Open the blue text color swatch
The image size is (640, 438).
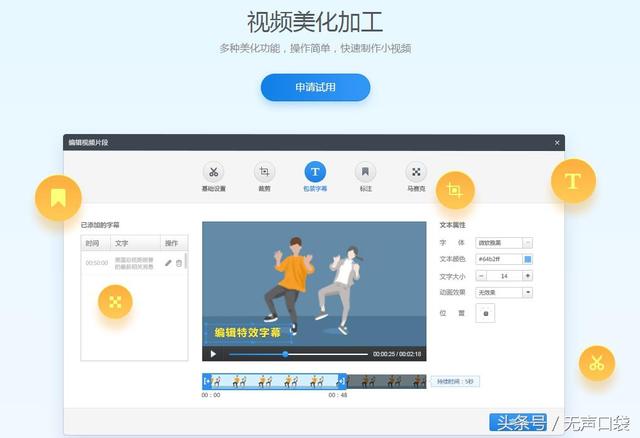point(528,259)
